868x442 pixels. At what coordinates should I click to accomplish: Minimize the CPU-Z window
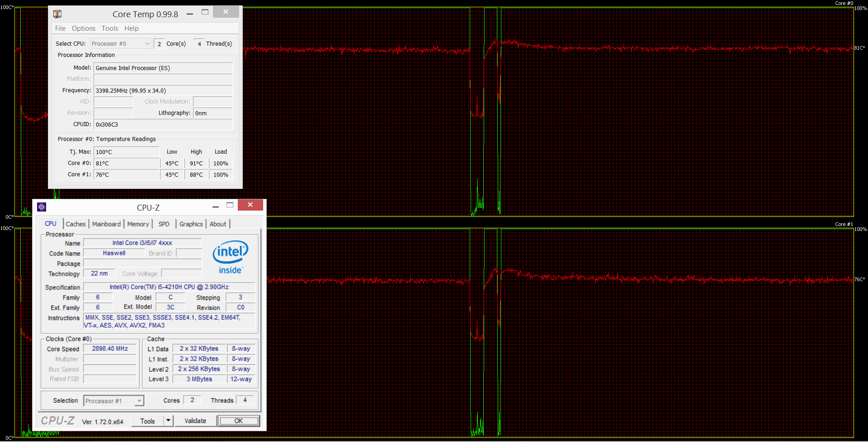216,207
